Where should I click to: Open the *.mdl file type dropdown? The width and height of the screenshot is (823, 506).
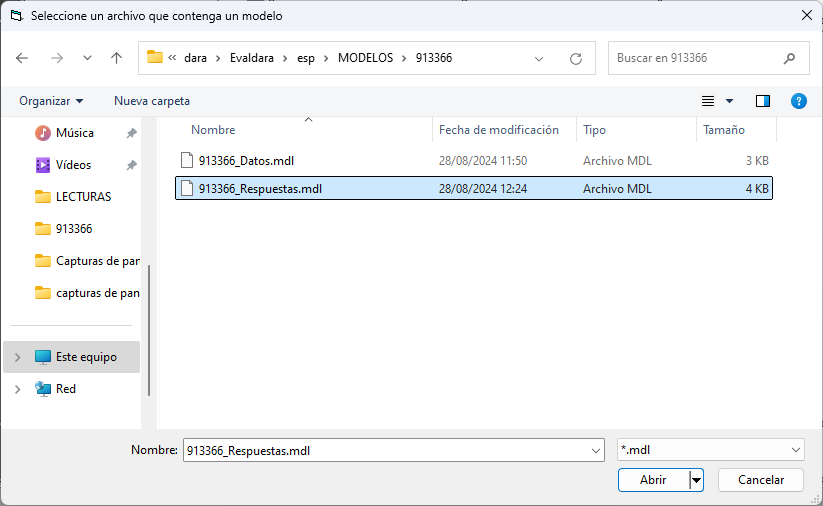(x=710, y=450)
